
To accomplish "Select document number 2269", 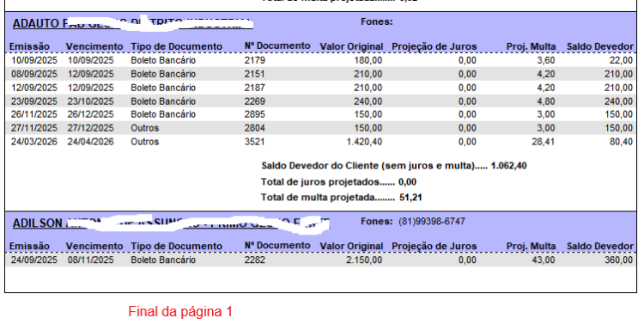I will coord(255,101).
